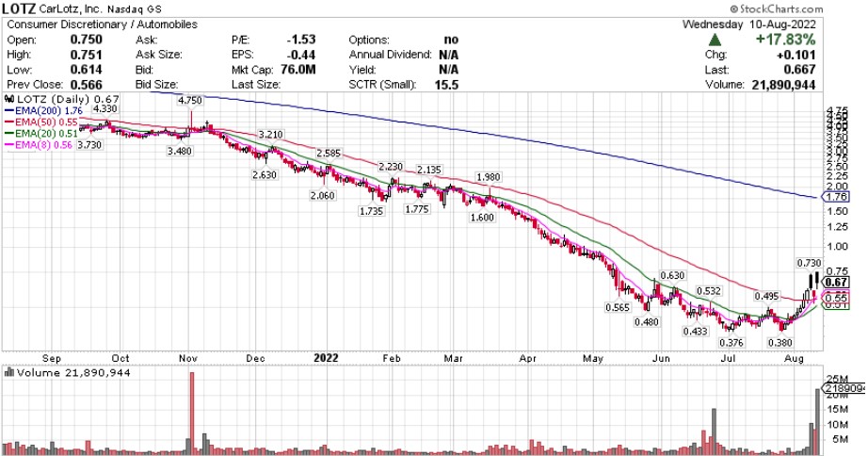The width and height of the screenshot is (868, 456).
Task: Click the 3.730 low price annotation
Action: (x=89, y=144)
